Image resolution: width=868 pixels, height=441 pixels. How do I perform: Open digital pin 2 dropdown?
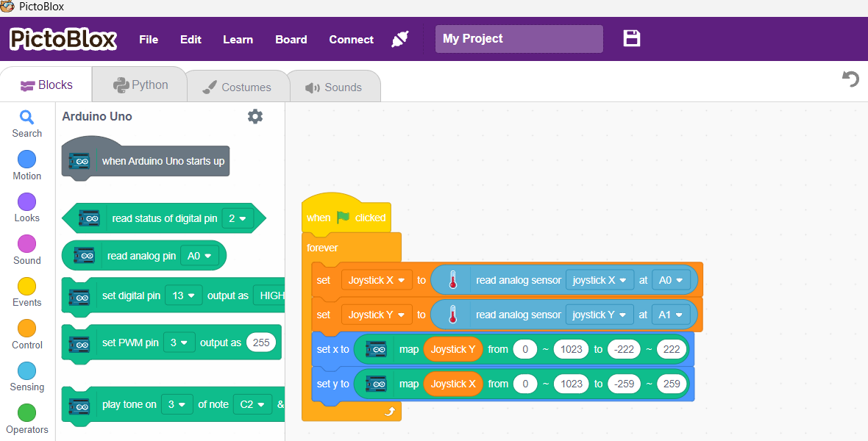[x=238, y=218]
